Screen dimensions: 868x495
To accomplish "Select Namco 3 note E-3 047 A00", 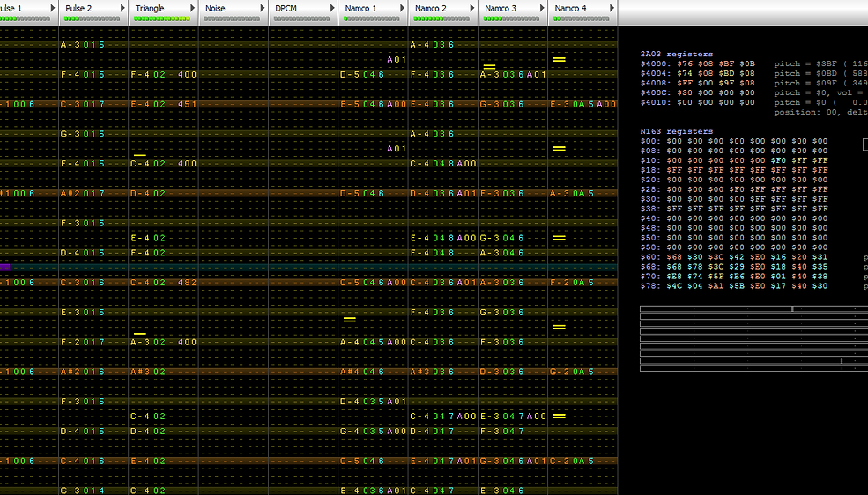I will (x=513, y=417).
